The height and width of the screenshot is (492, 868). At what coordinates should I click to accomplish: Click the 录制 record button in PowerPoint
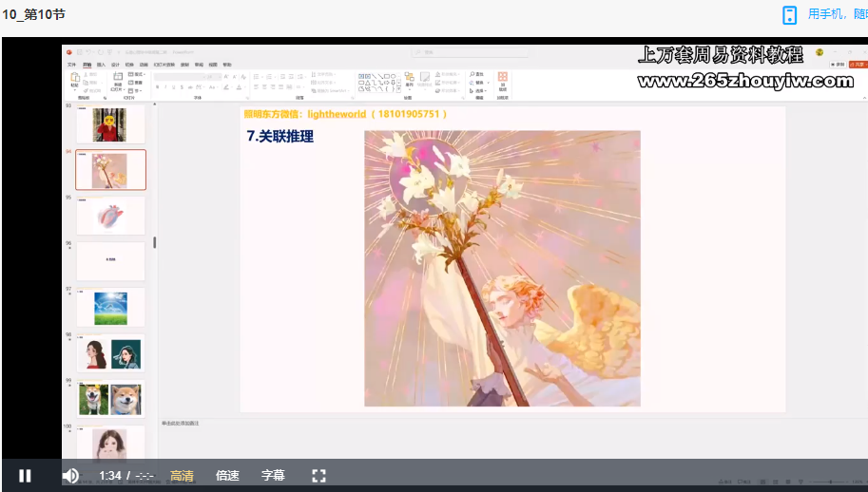tap(838, 65)
